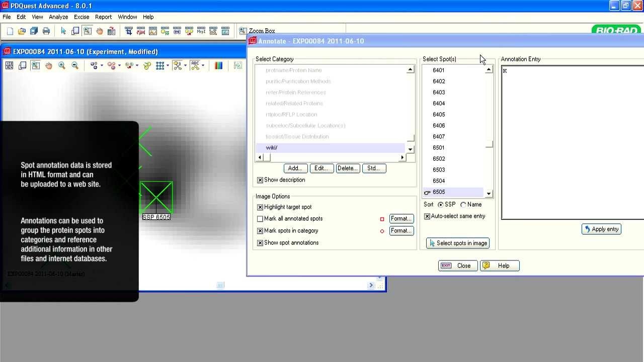
Task: Click the crop tool icon in main toolbar
Action: tap(129, 31)
